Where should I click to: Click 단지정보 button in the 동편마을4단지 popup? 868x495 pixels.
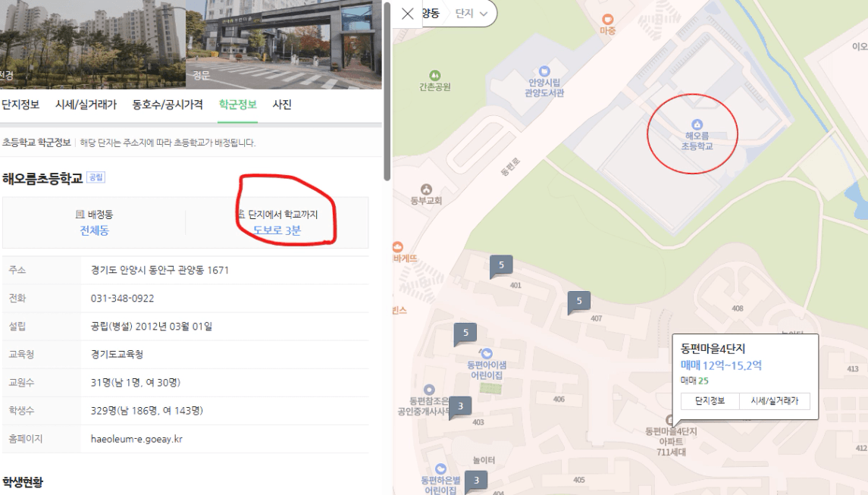(x=710, y=401)
